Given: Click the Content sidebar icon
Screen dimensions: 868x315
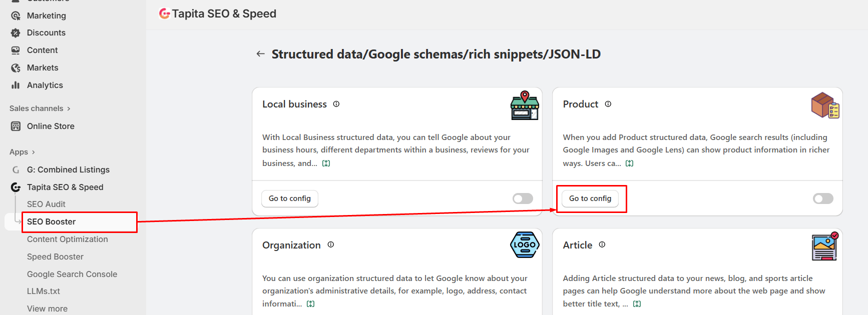Looking at the screenshot, I should tap(16, 50).
